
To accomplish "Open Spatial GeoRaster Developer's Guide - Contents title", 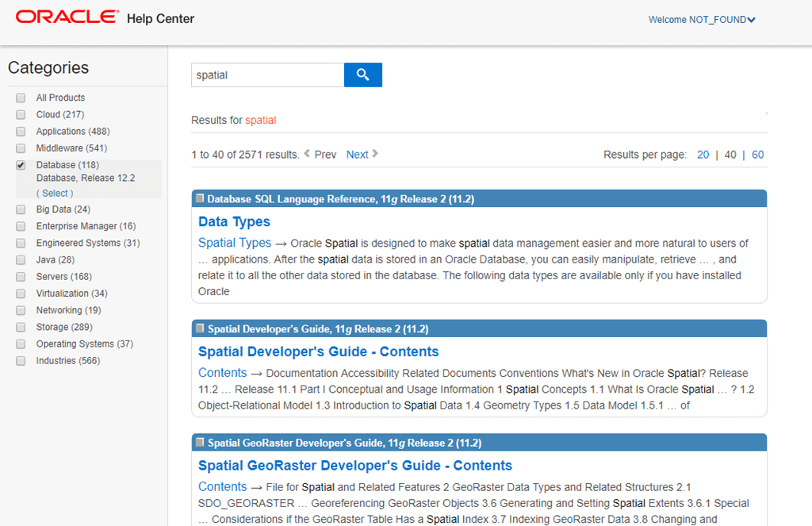I will [x=355, y=466].
